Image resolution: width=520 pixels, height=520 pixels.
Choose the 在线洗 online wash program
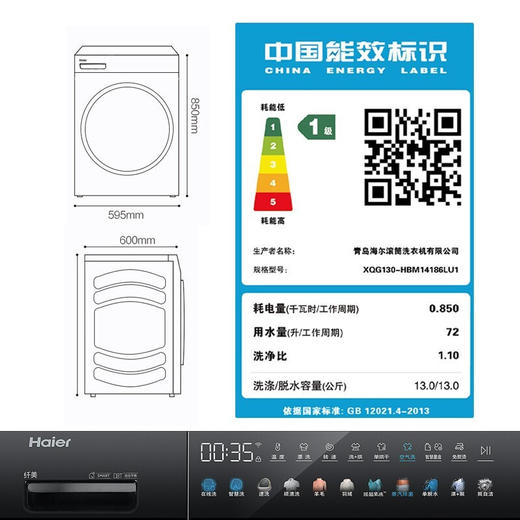click(x=209, y=487)
